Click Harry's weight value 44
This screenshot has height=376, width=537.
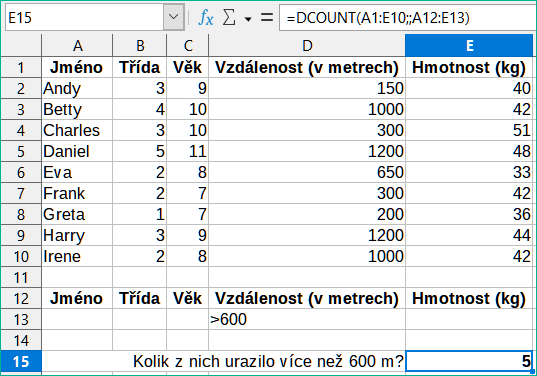(x=469, y=236)
